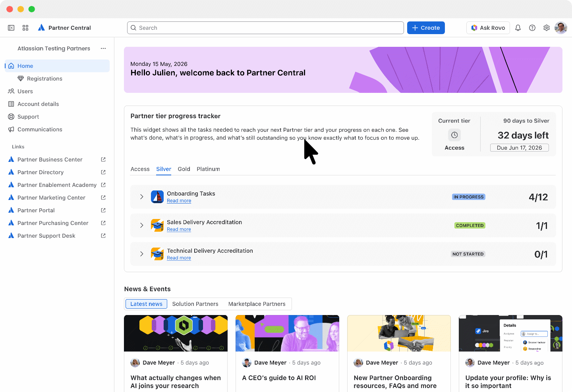This screenshot has width=572, height=392.
Task: Expand the Sales Delivery Accreditation row
Action: tap(141, 225)
